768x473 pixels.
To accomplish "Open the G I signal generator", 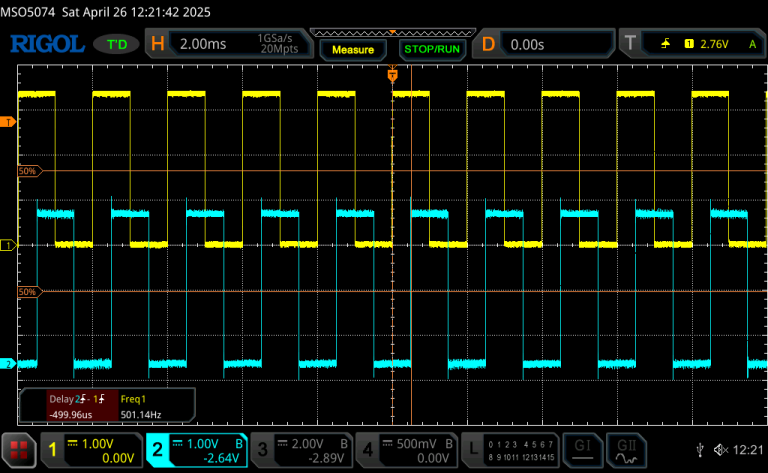I will coord(581,450).
